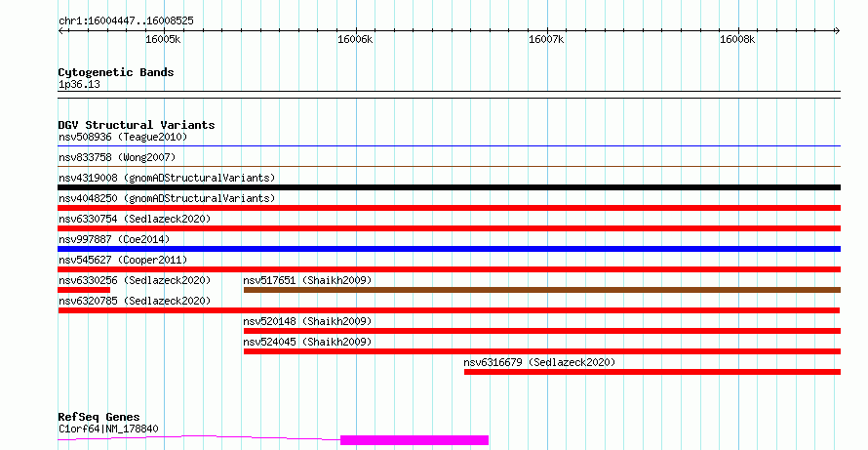Click the black nsv4319008 variant bar
Image resolution: width=868 pixels, height=450 pixels.
click(449, 187)
